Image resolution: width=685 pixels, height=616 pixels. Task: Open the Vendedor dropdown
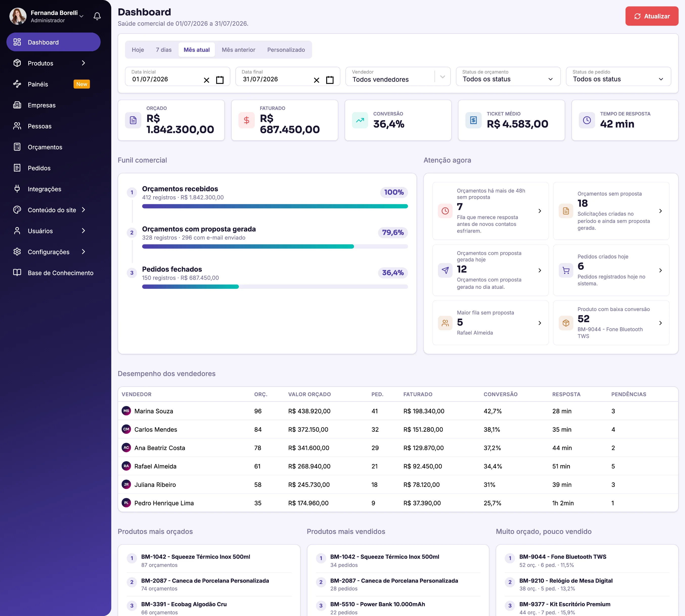[x=398, y=77]
